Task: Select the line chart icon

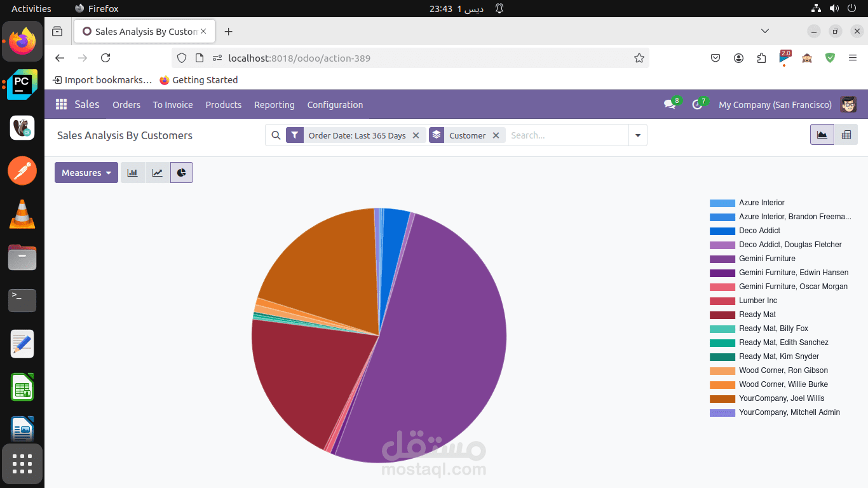Action: pos(157,172)
